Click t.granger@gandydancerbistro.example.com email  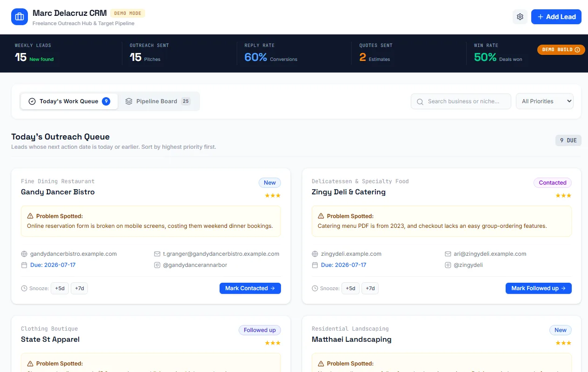(x=221, y=254)
